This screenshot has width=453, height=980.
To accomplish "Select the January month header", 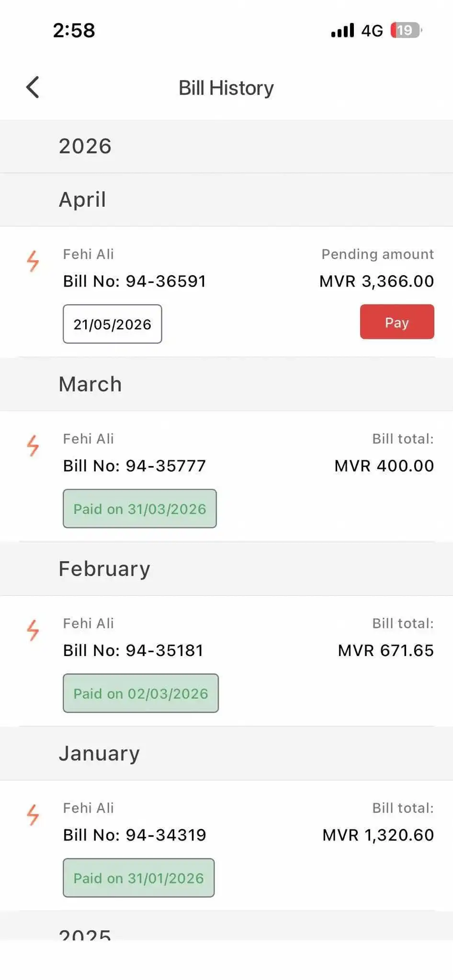I will tap(99, 754).
